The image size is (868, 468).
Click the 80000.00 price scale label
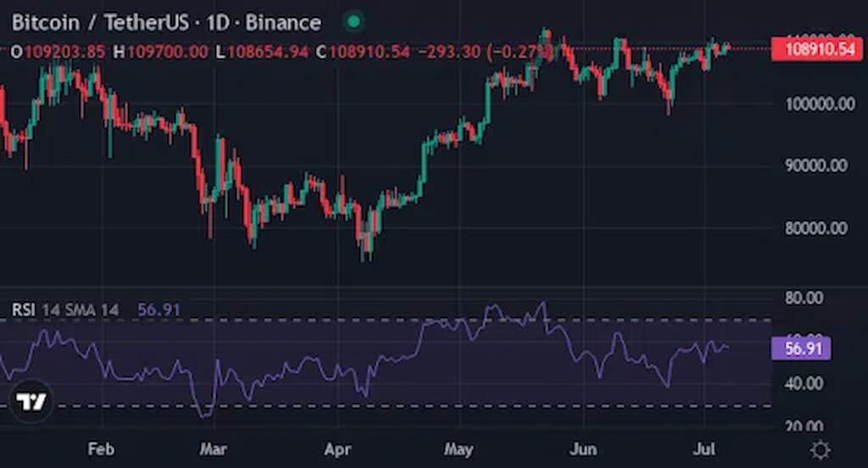tap(816, 228)
